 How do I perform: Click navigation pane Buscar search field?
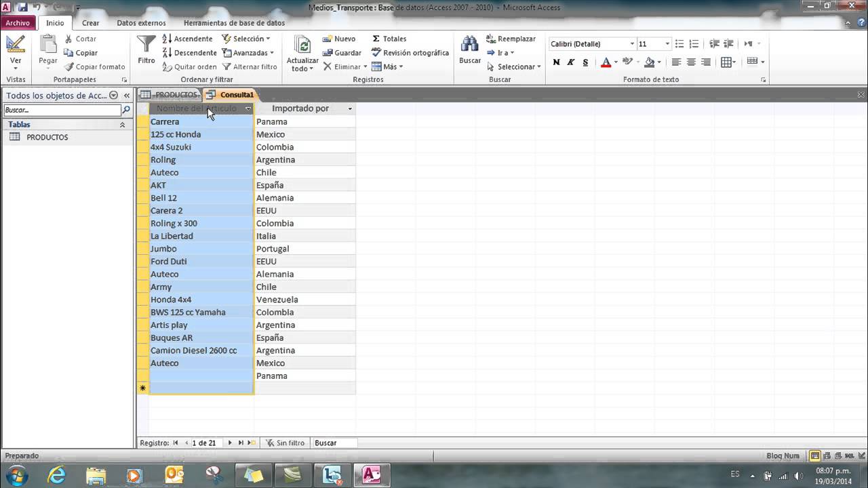62,110
